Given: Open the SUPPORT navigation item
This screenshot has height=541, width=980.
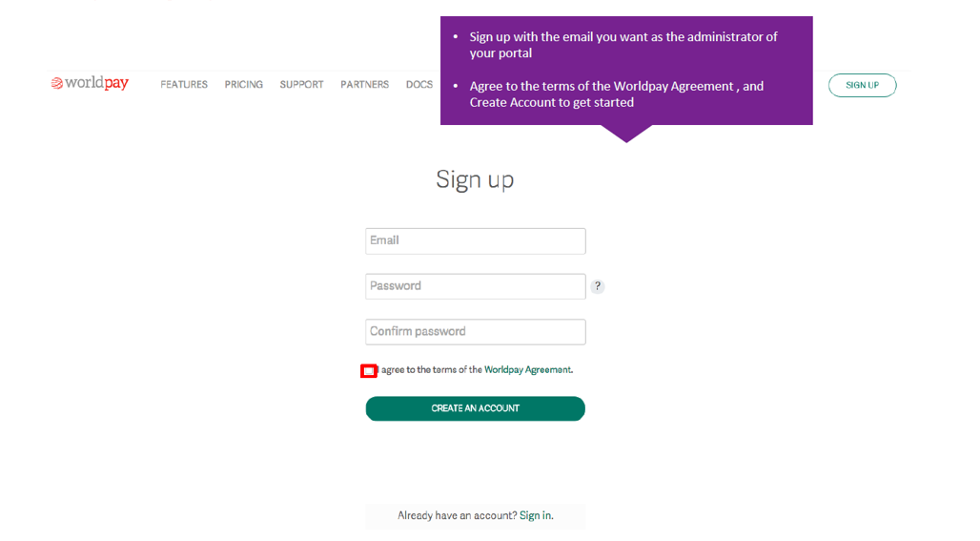Looking at the screenshot, I should [x=301, y=84].
